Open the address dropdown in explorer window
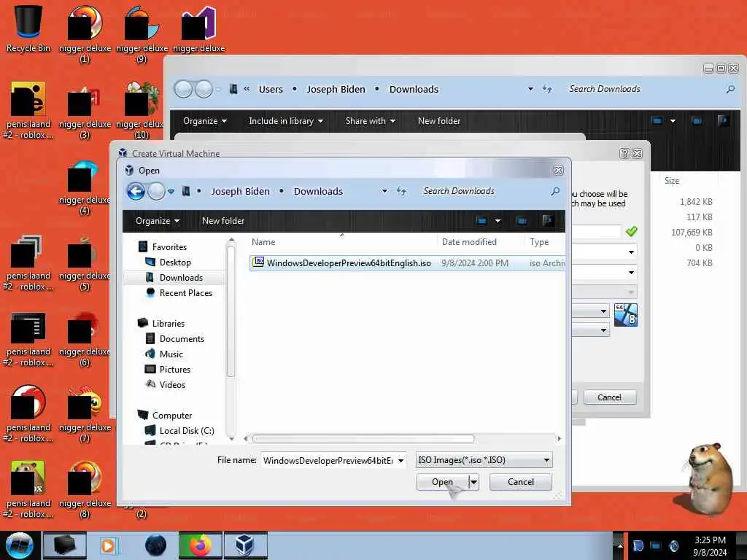 coord(530,89)
